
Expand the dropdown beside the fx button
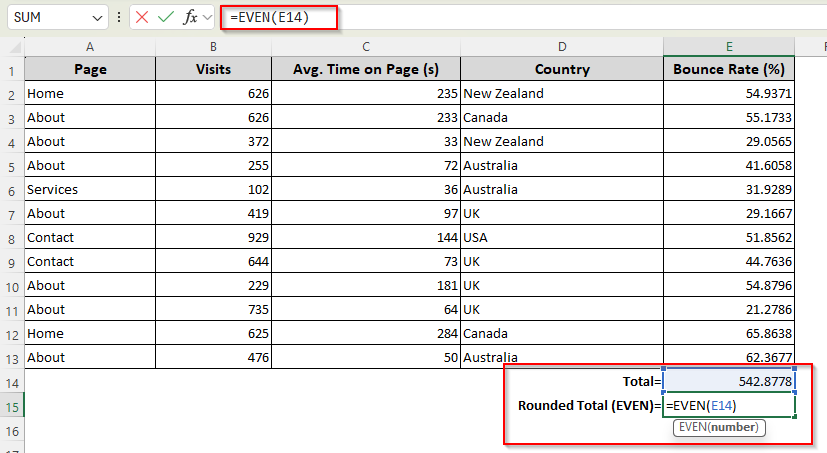pyautogui.click(x=207, y=17)
